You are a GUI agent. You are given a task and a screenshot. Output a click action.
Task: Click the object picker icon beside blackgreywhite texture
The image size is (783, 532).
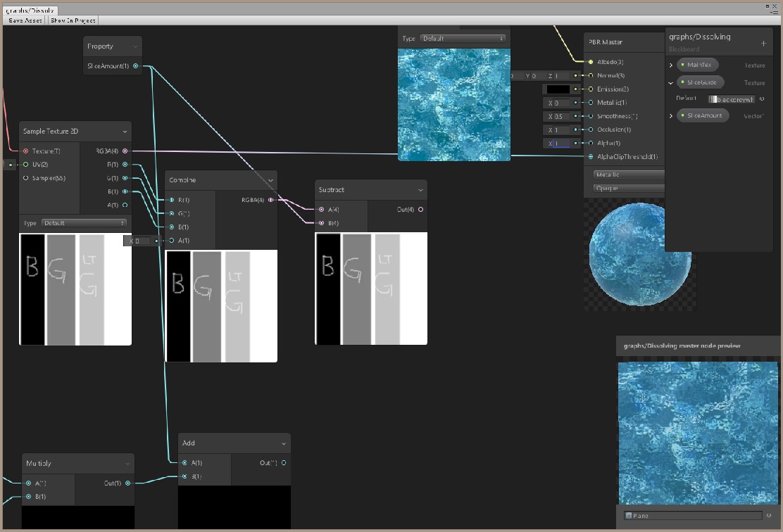point(762,99)
